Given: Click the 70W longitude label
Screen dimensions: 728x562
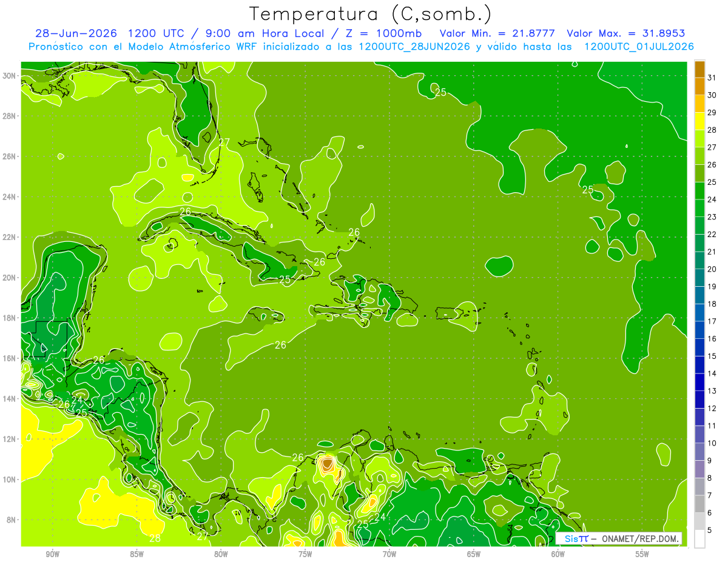Looking at the screenshot, I should [x=389, y=554].
